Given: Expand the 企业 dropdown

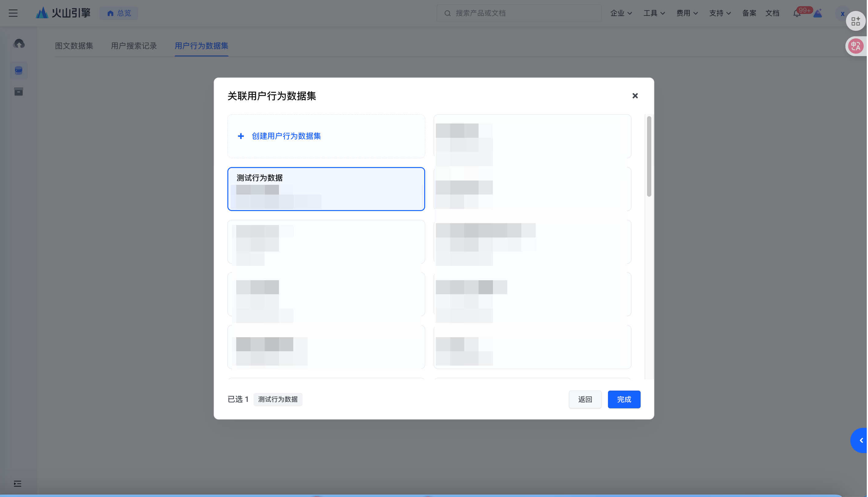Looking at the screenshot, I should tap(622, 13).
